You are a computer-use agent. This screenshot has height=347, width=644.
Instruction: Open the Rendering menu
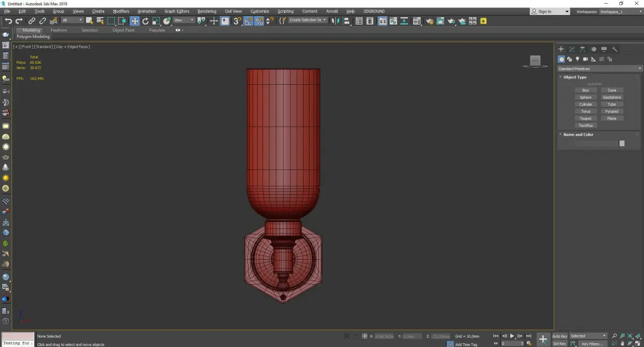pos(207,11)
